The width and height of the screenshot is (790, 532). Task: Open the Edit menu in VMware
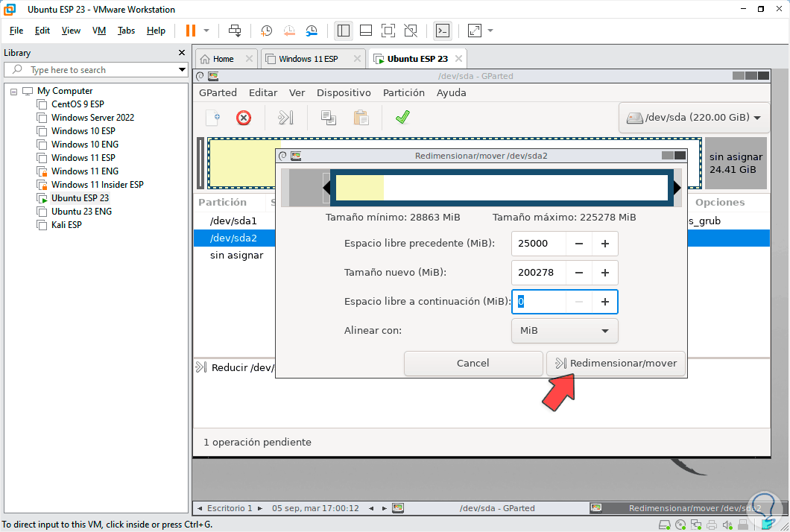[x=42, y=31]
